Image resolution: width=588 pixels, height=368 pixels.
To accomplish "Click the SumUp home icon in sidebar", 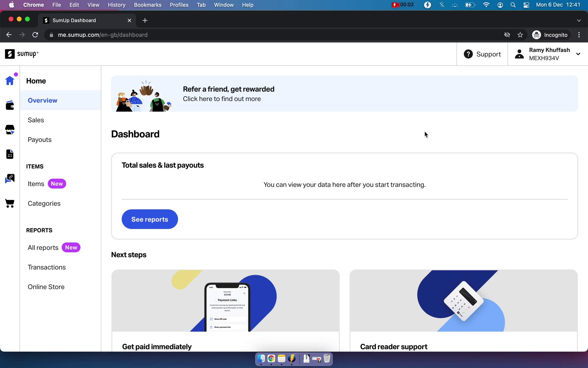I will pos(9,81).
